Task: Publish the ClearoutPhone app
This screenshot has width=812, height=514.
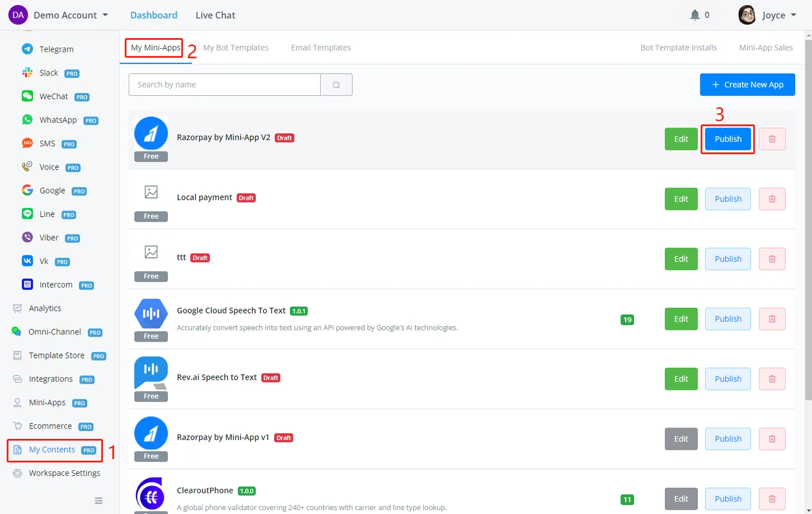Action: [728, 499]
